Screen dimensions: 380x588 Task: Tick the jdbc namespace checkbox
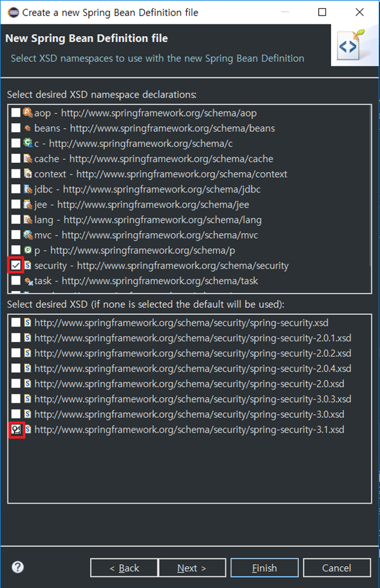point(15,189)
